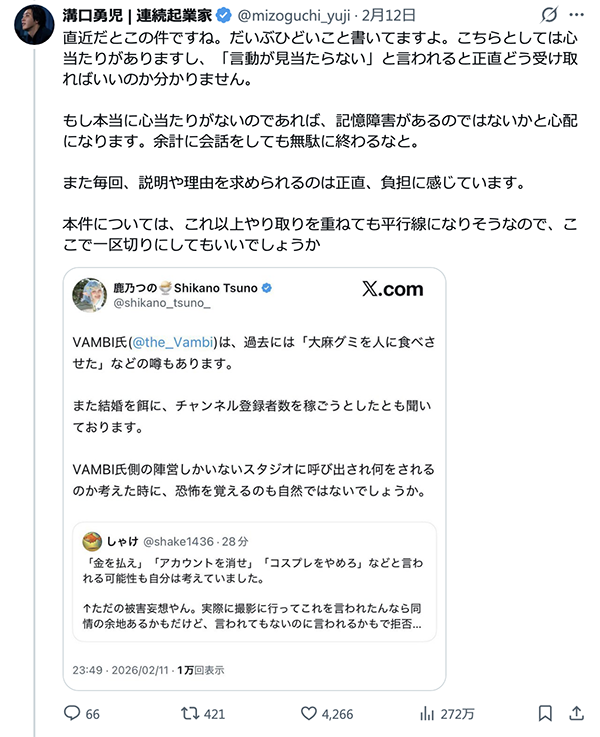Open the repost menu showing 421

(187, 714)
